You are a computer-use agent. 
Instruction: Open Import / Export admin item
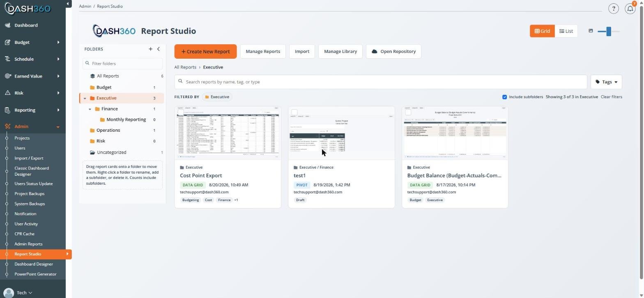(29, 158)
